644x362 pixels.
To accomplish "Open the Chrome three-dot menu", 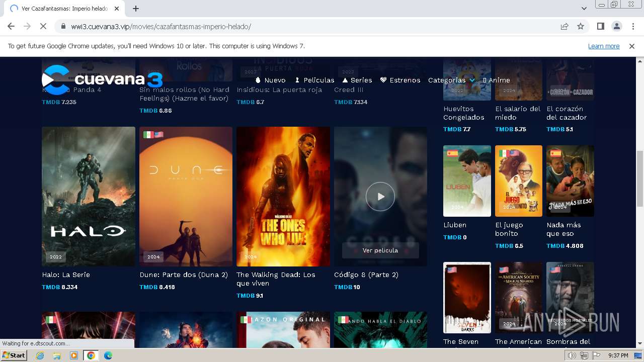I will 632,27.
